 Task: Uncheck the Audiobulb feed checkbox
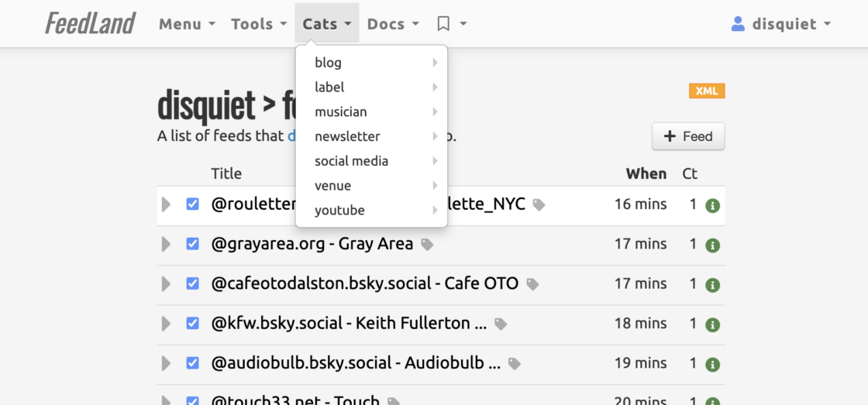click(x=193, y=363)
